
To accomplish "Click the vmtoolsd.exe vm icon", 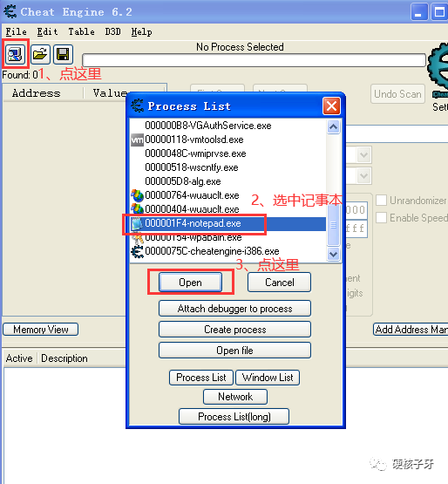I will coord(137,140).
